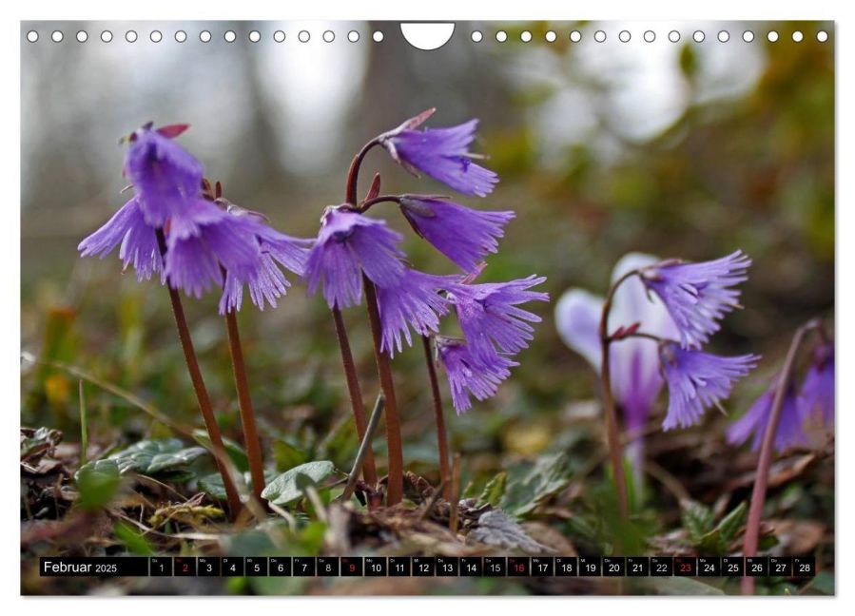
Task: Select the red Sunday date 2
Action: 185,568
